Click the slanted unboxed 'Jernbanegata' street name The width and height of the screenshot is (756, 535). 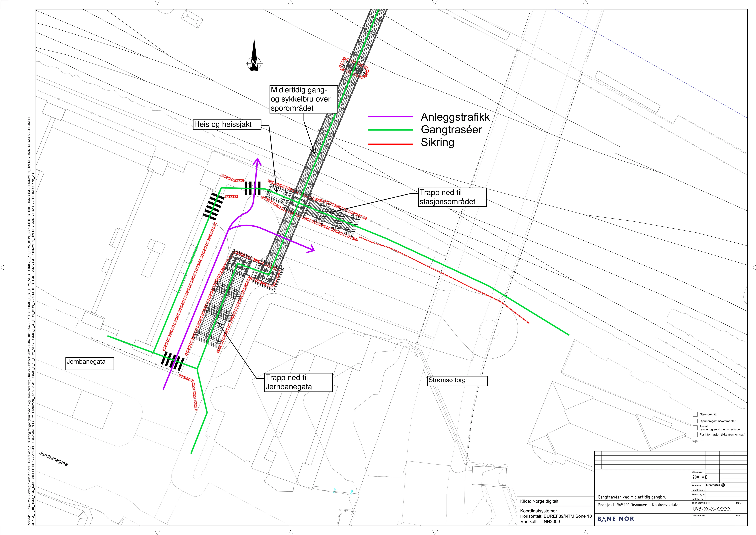(x=54, y=459)
